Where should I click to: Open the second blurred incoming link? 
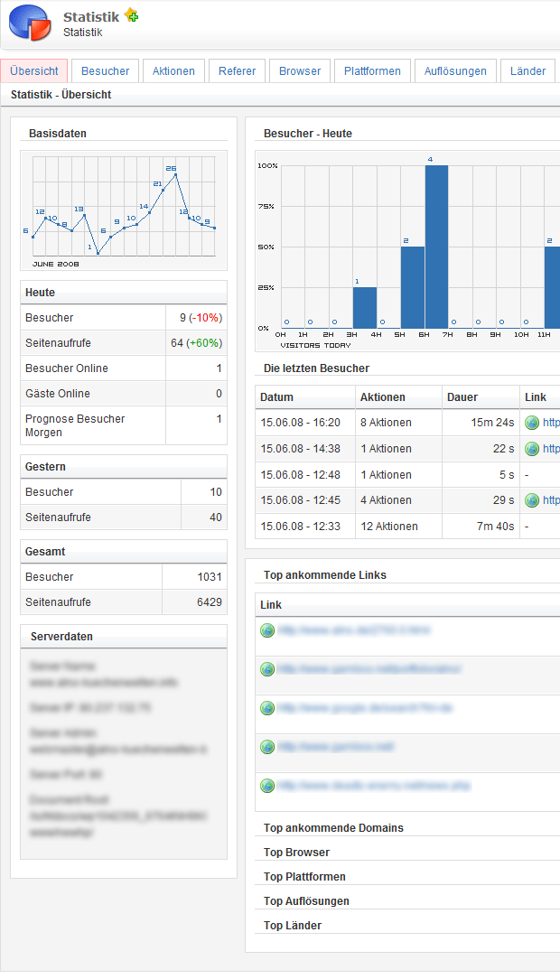tap(369, 669)
